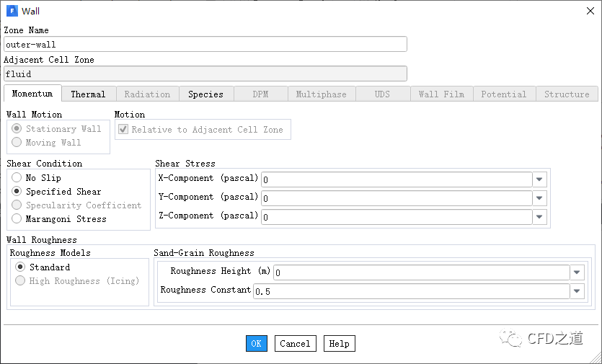Image resolution: width=602 pixels, height=364 pixels.
Task: Click the Fluent app icon in title bar
Action: [12, 11]
